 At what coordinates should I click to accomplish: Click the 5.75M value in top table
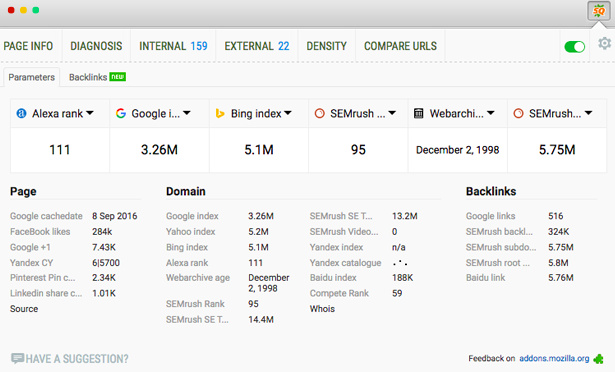point(557,150)
